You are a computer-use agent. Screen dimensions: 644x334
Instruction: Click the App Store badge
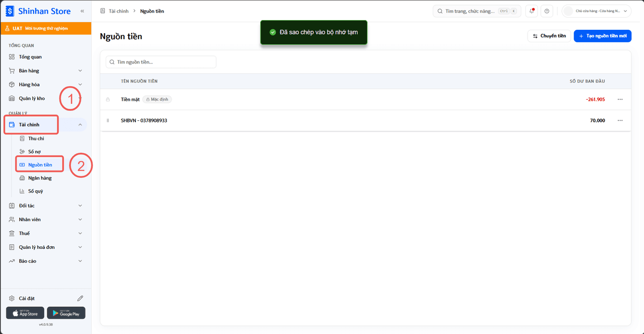click(x=25, y=313)
